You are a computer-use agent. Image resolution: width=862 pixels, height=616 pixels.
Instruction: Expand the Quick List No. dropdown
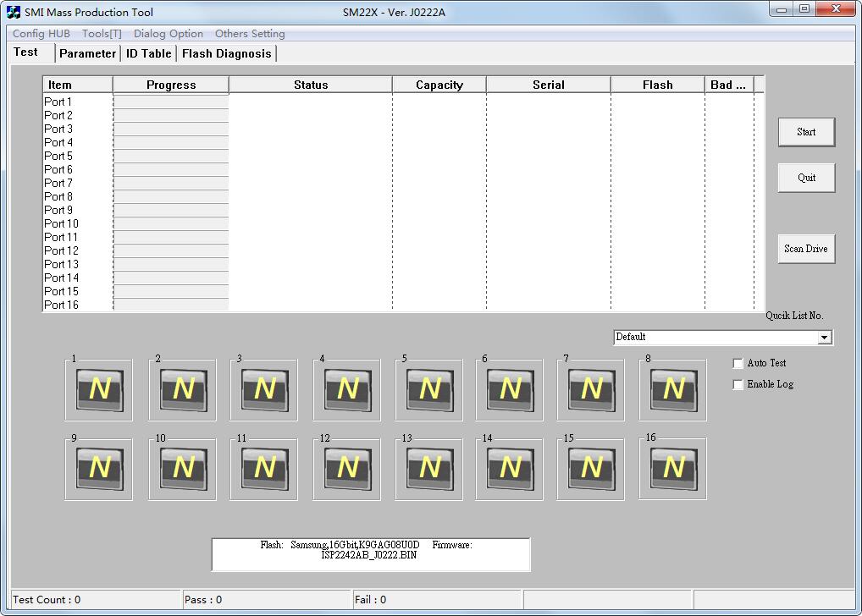[x=824, y=338]
